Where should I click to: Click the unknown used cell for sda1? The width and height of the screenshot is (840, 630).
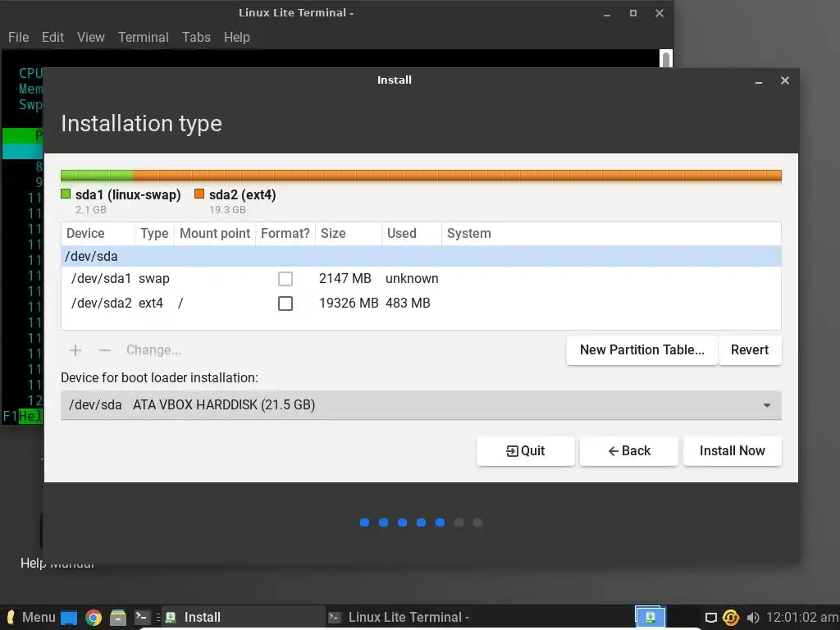coord(412,279)
